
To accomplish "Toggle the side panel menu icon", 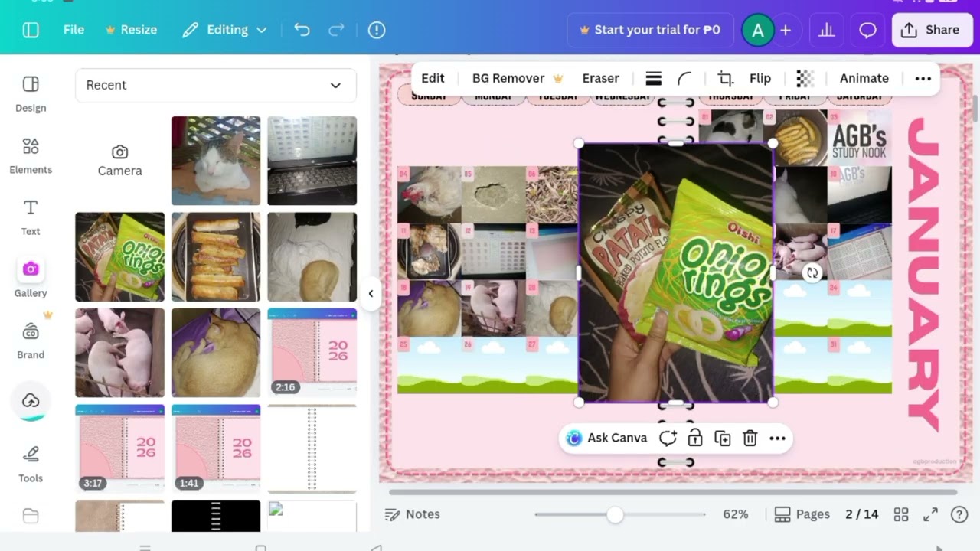I will tap(31, 30).
